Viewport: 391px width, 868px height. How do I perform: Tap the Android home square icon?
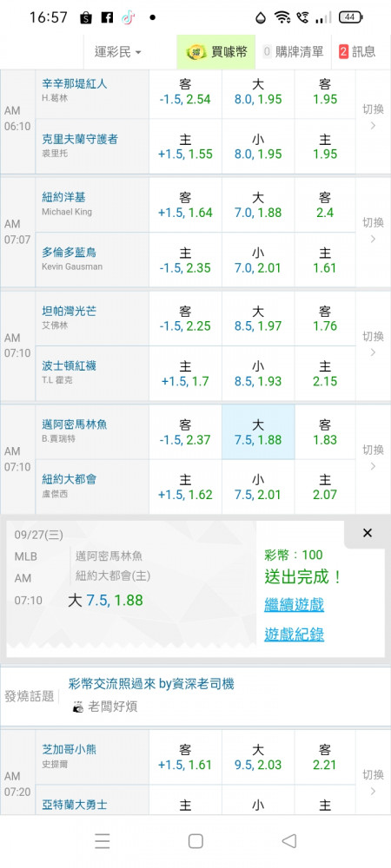(x=195, y=841)
